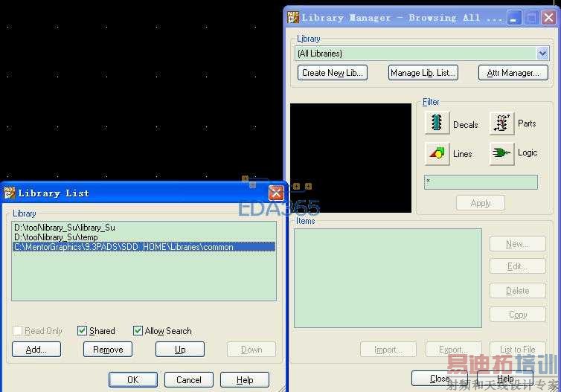
Task: Select the Libraries\common library entry
Action: (x=144, y=247)
